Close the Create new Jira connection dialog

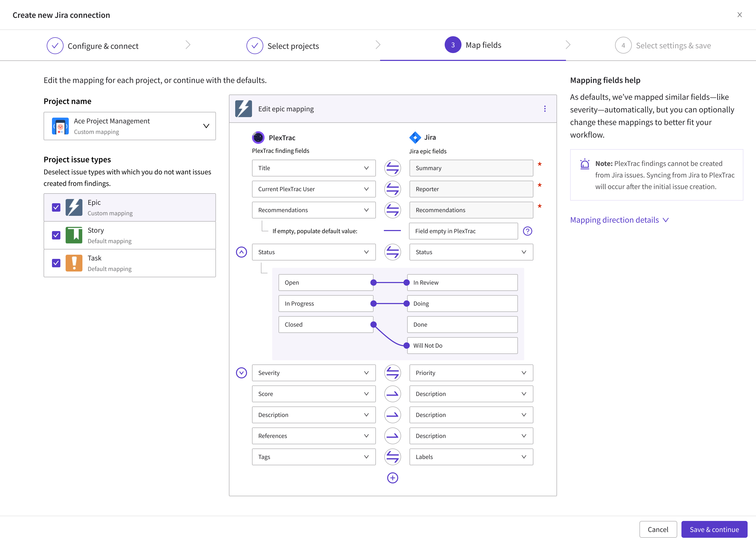tap(739, 15)
